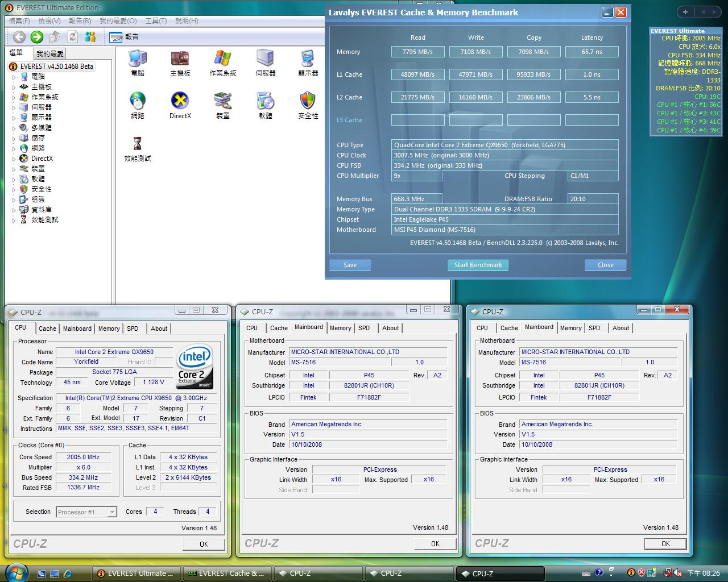Expand the 伺服器 tree node

click(x=14, y=107)
